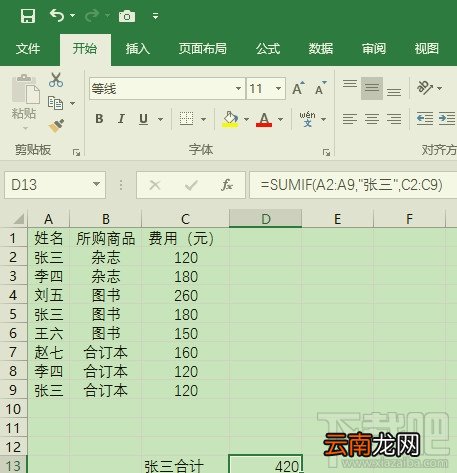Viewport: 457px width, 473px height.
Task: Open the 文件 tab
Action: [x=28, y=49]
